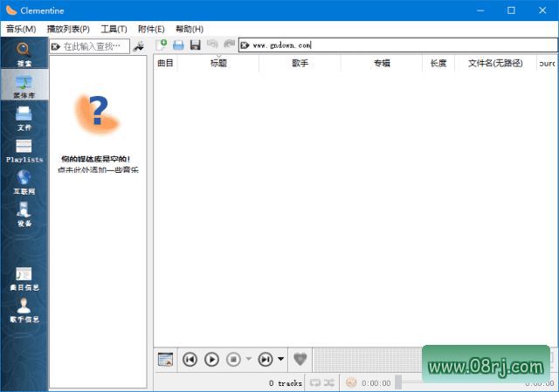Screen dimensions: 559x392
Task: Open the 播放列表(P) menu
Action: pos(68,29)
